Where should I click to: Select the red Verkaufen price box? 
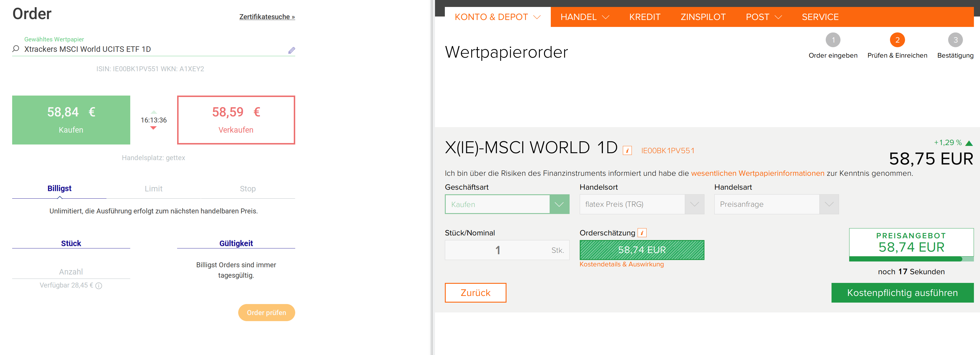[236, 120]
